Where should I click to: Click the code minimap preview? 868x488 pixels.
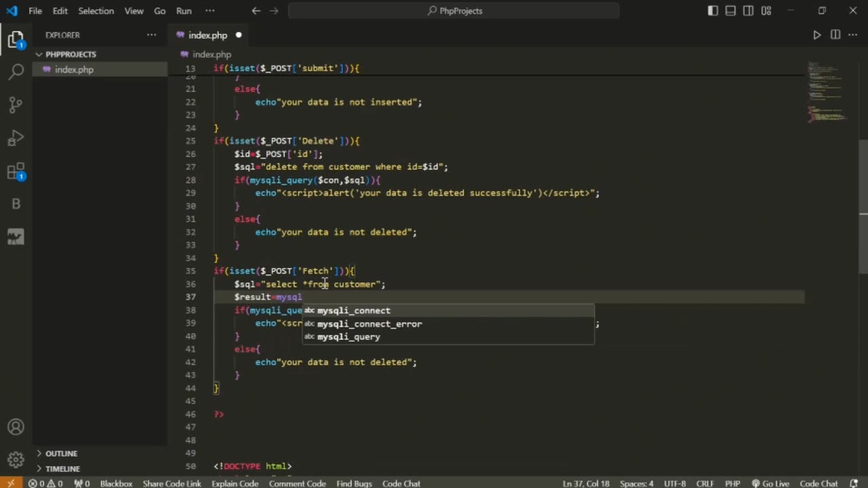828,94
